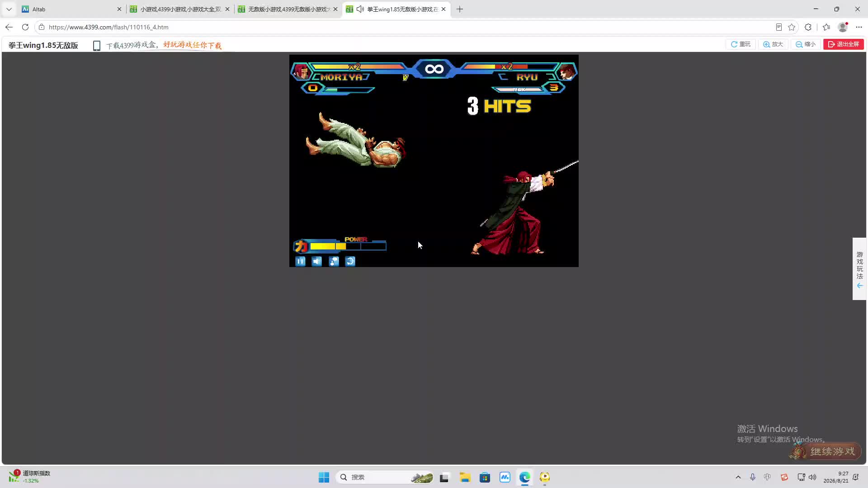Open the Task View taskbar icon
The image size is (868, 488).
(x=444, y=477)
